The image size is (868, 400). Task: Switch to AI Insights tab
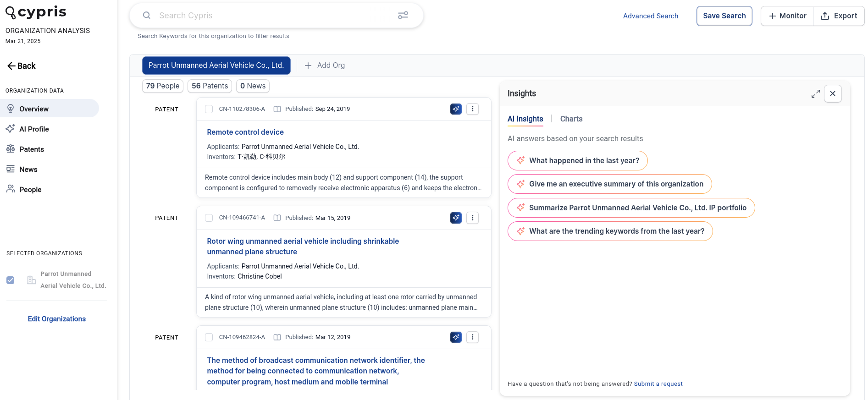525,119
